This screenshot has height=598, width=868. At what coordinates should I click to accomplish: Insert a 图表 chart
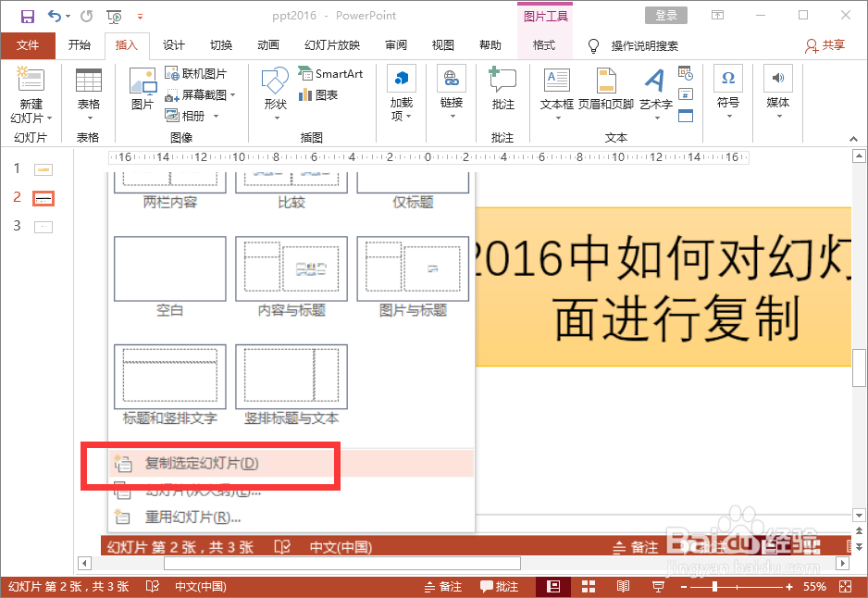pyautogui.click(x=318, y=94)
